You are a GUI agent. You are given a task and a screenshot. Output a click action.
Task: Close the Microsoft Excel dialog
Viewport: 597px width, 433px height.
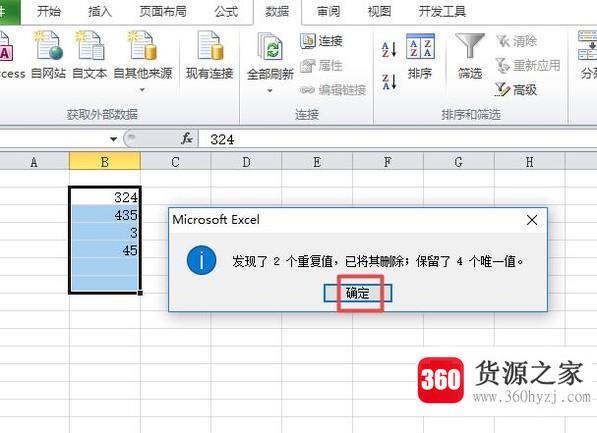point(532,220)
